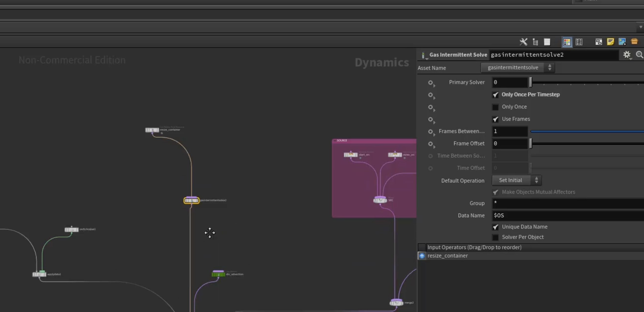Viewport: 644px width, 312px height.
Task: Select the div_advection green node
Action: click(x=218, y=274)
